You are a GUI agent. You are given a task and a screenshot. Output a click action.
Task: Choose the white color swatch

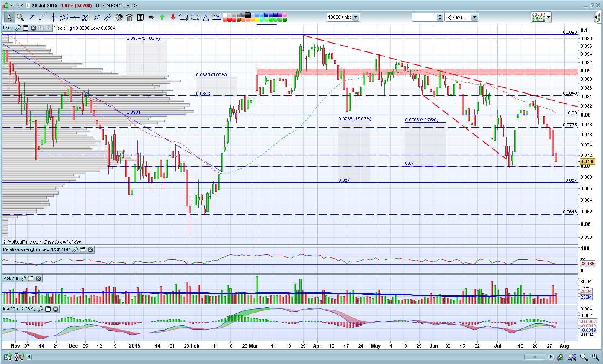point(225,15)
